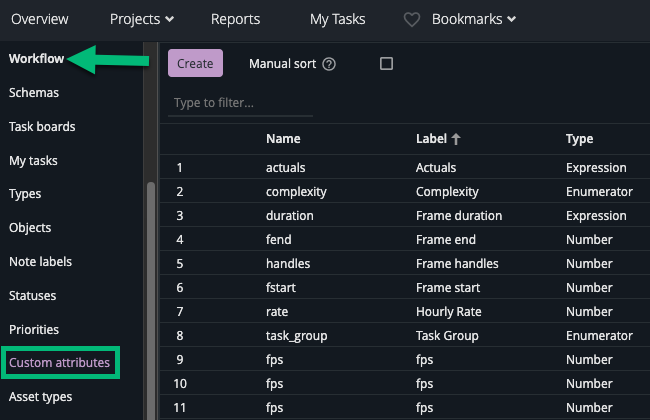The image size is (650, 420).
Task: Click the duration attribute name
Action: (x=290, y=216)
